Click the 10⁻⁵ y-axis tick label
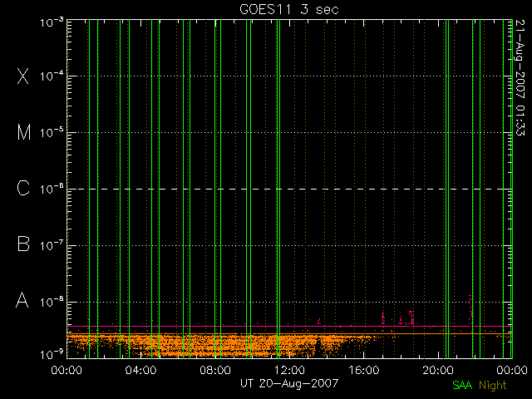This screenshot has width=532, height=399. [x=52, y=132]
